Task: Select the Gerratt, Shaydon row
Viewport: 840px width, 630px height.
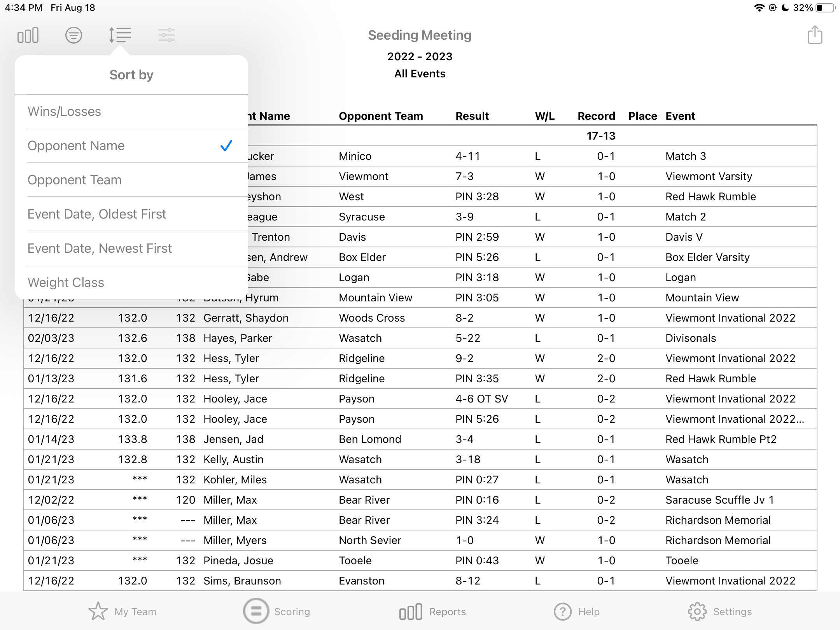Action: (420, 318)
